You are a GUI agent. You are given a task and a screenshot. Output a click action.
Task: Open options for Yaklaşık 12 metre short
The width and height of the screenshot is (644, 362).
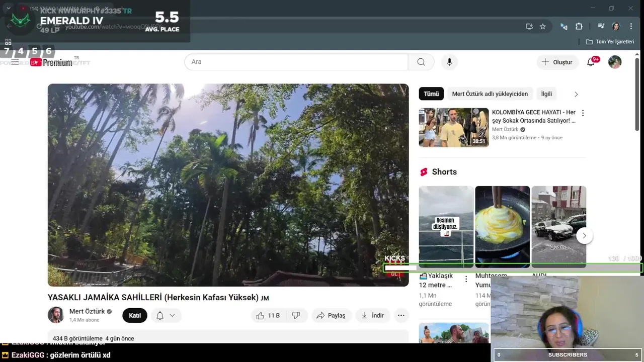(466, 279)
